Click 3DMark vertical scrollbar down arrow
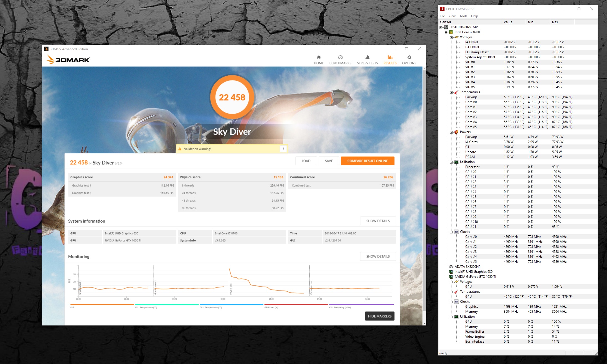 [424, 323]
